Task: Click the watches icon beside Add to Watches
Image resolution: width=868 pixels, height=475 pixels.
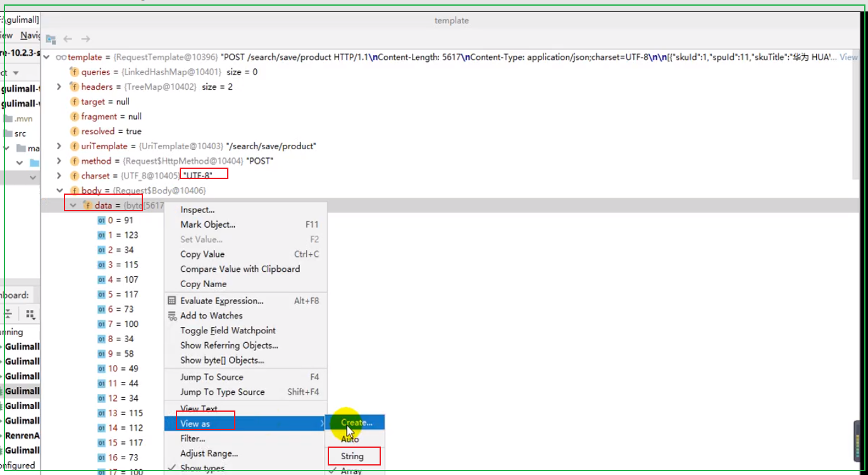Action: coord(172,316)
